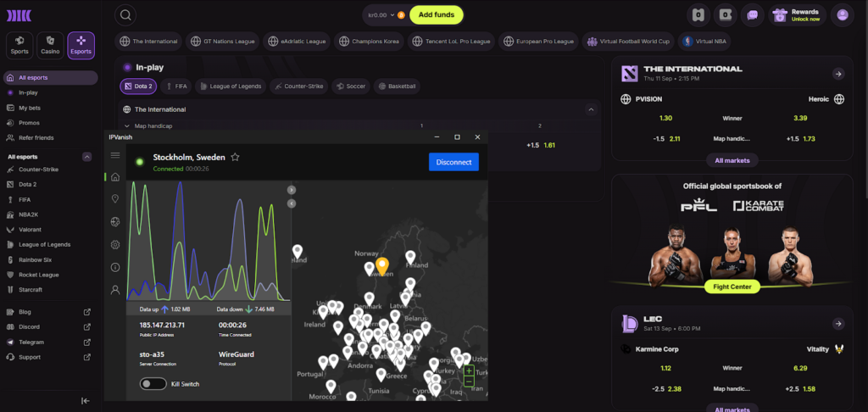
Task: Expand IPVanish graph panel right arrow
Action: pos(292,190)
